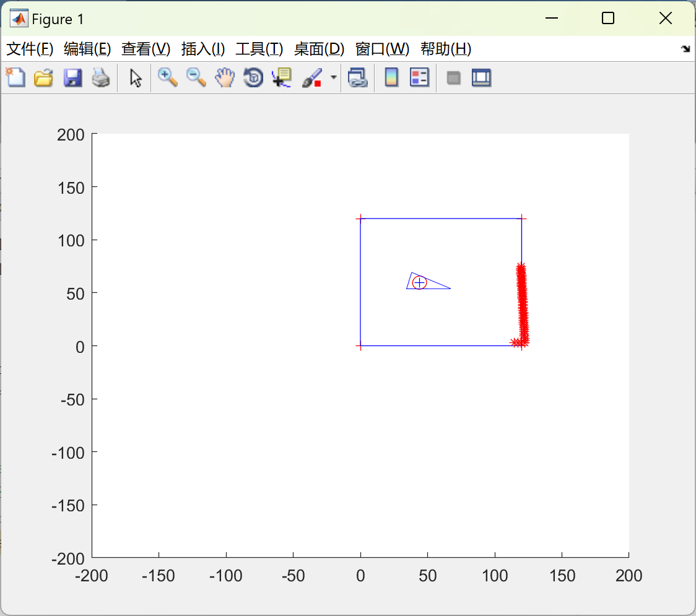Open the 桌面(D) menu
Image resolution: width=696 pixels, height=616 pixels.
(319, 49)
